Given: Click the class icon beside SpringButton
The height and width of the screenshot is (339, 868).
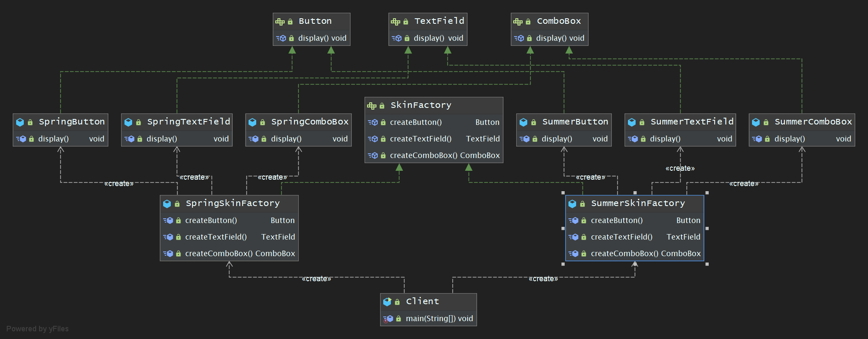Looking at the screenshot, I should coord(20,122).
